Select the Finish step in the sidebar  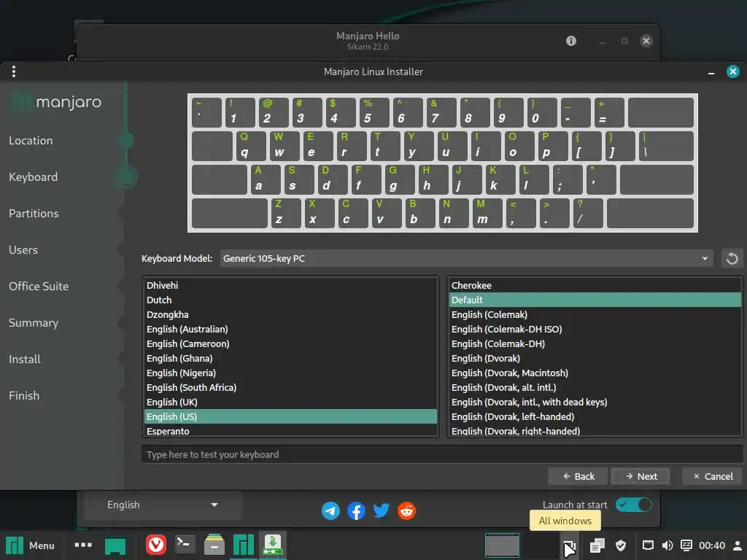[x=24, y=396]
